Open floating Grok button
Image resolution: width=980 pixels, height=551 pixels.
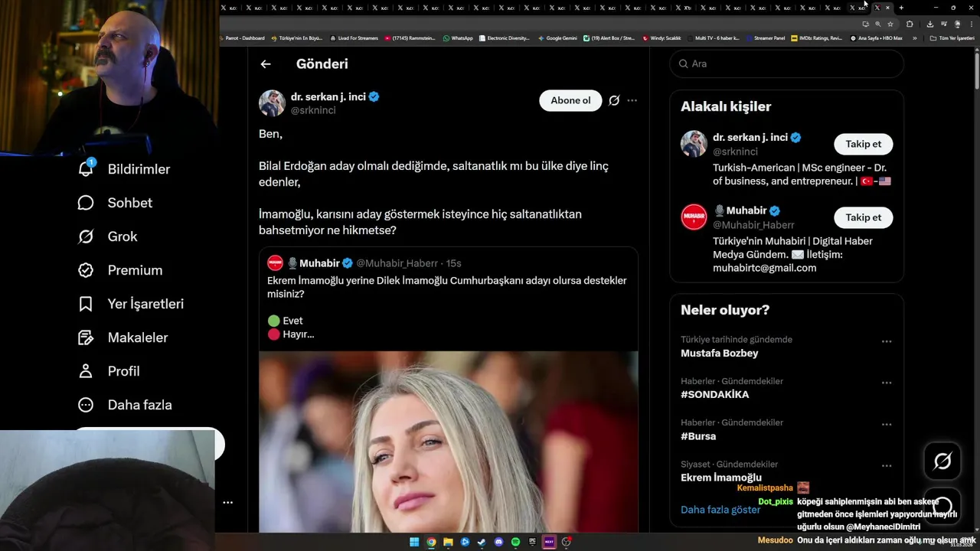coord(942,461)
